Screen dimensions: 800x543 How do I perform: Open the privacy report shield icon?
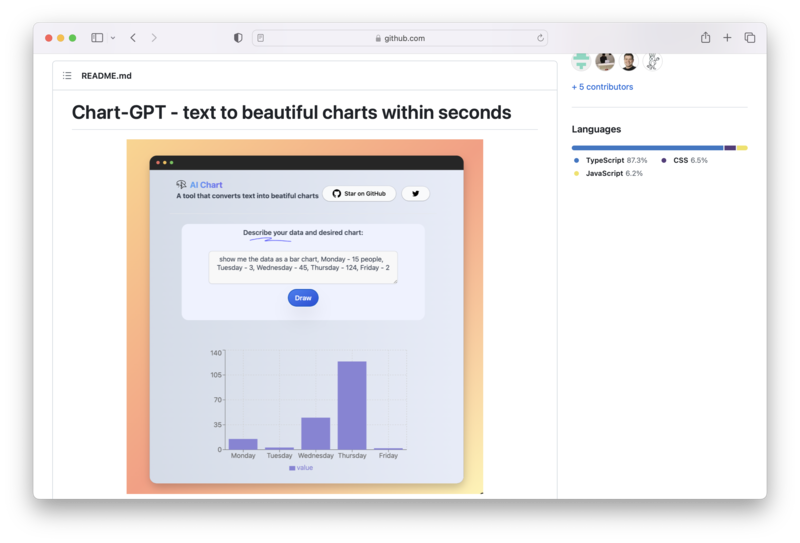tap(238, 38)
